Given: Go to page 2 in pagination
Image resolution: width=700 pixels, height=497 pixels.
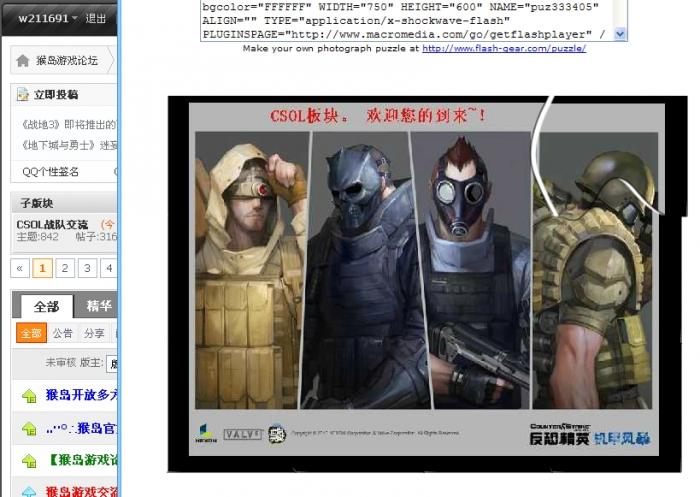Looking at the screenshot, I should pyautogui.click(x=65, y=268).
